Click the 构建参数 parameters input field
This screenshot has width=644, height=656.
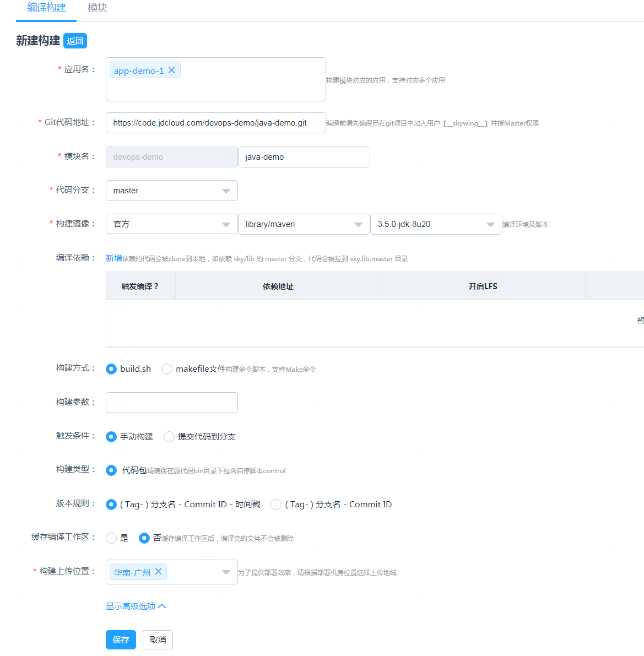pyautogui.click(x=171, y=403)
